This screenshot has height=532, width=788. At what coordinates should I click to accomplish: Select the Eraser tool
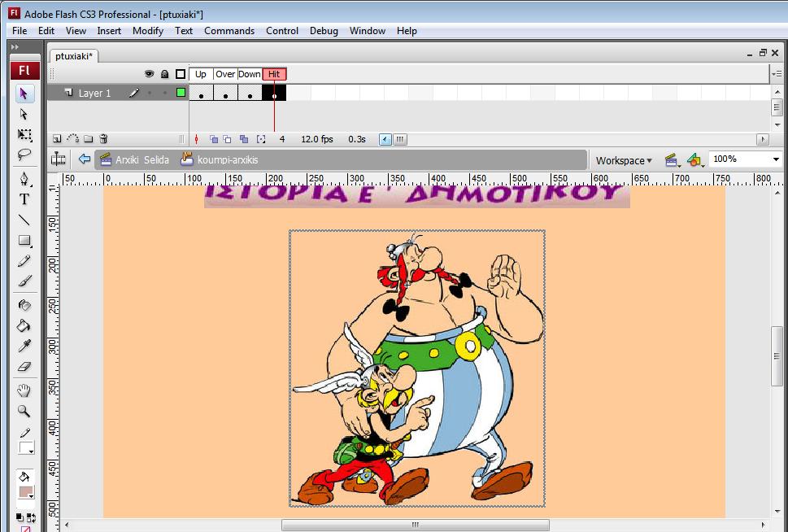[x=24, y=367]
